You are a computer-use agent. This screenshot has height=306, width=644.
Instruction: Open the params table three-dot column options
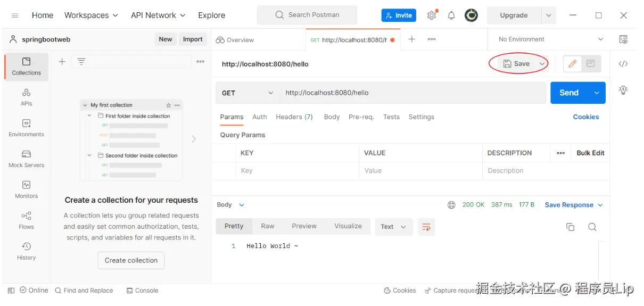click(x=560, y=153)
